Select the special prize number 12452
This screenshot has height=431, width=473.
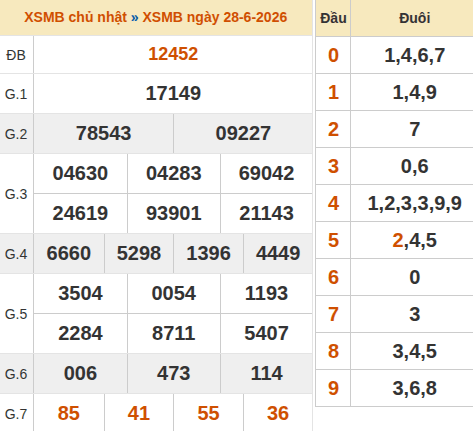coord(173,54)
